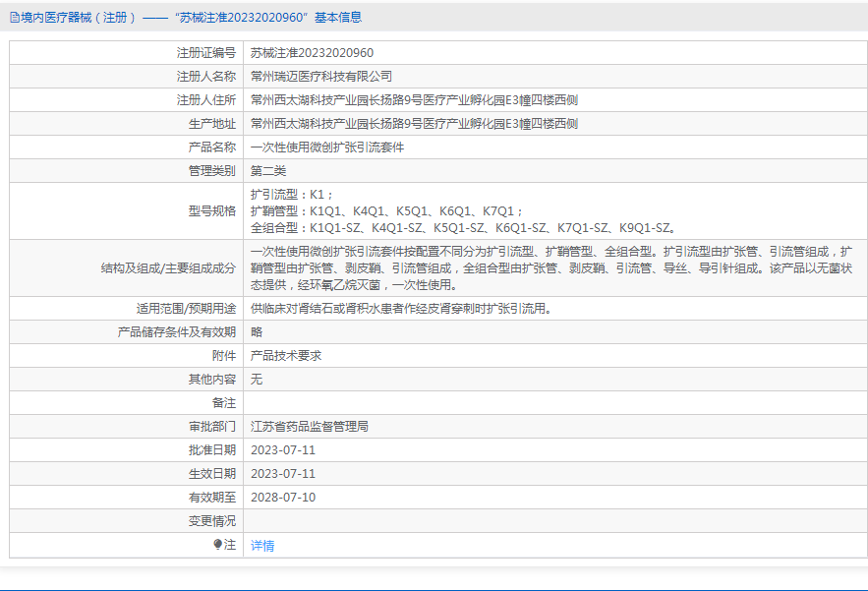This screenshot has height=591, width=868.
Task: Click the 适用范围/预期用途 label
Action: tap(186, 309)
